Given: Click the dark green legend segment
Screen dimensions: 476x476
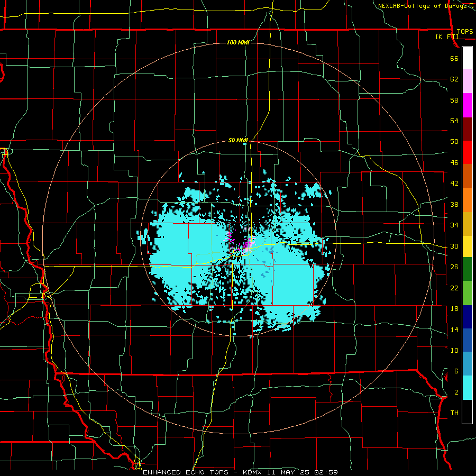Looking at the screenshot, I should click(467, 269).
